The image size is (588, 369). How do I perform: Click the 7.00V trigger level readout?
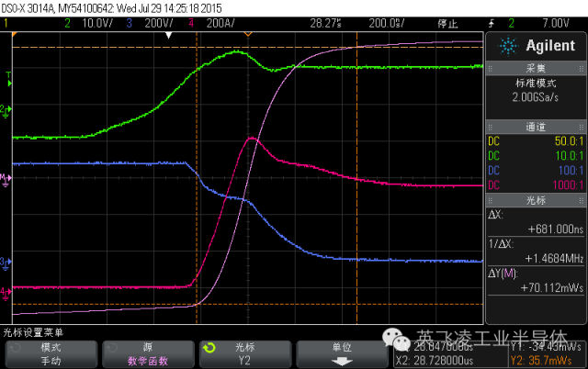click(x=556, y=21)
